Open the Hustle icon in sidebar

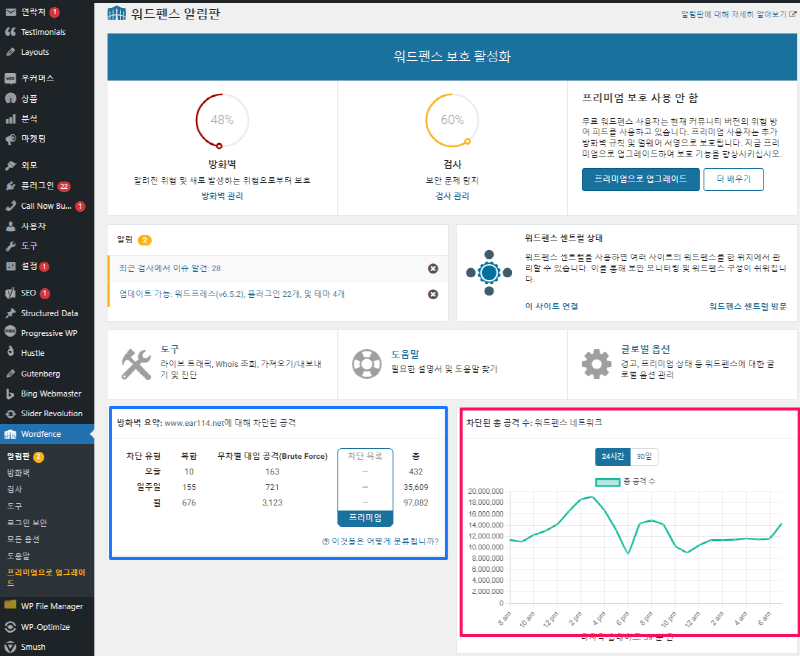pos(10,351)
